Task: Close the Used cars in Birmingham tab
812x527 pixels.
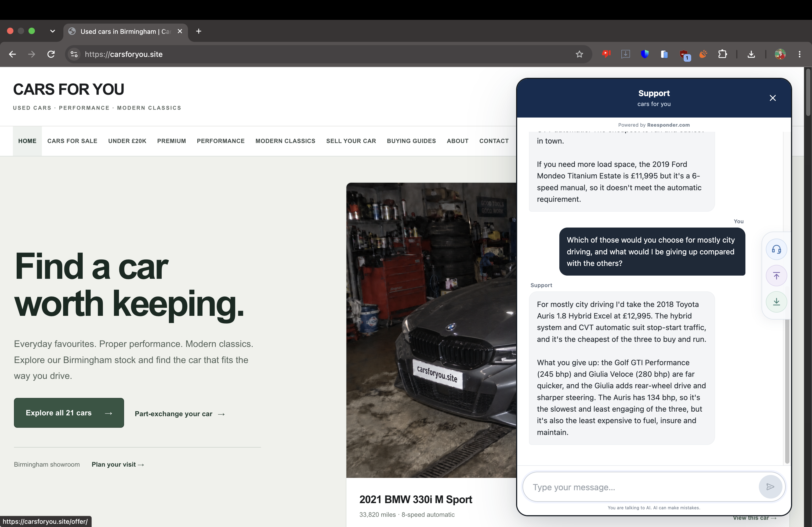Action: pyautogui.click(x=180, y=31)
